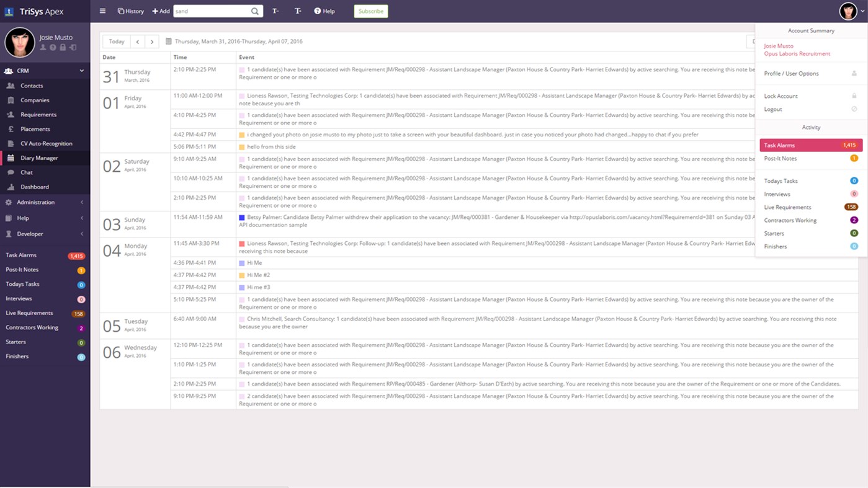This screenshot has width=868, height=488.
Task: Open the avatar dropdown at top right
Action: point(848,11)
